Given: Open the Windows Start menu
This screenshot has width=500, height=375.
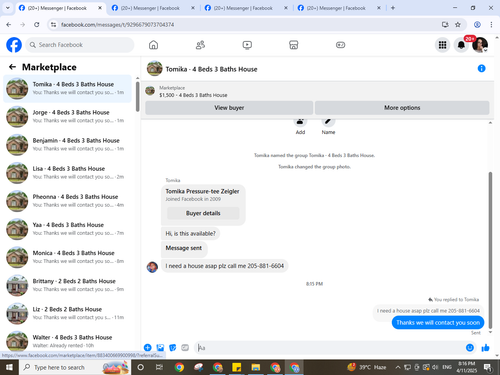Looking at the screenshot, I should (9, 367).
